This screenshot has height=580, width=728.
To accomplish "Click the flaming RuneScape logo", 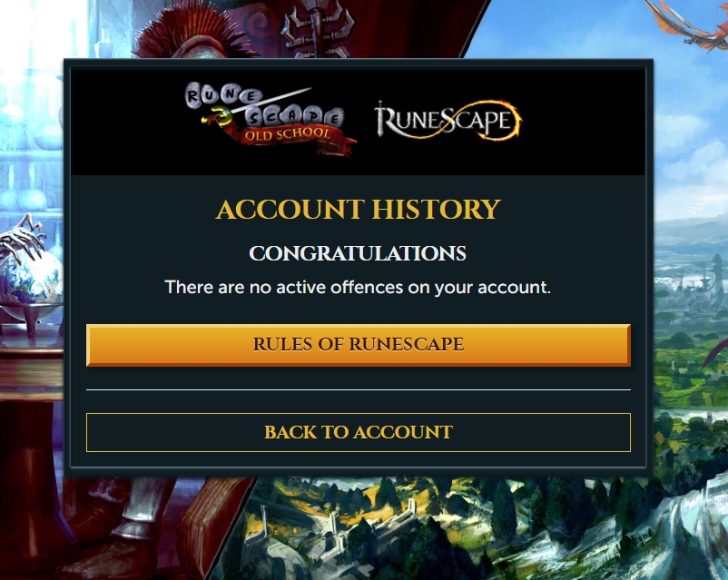I will click(x=448, y=121).
